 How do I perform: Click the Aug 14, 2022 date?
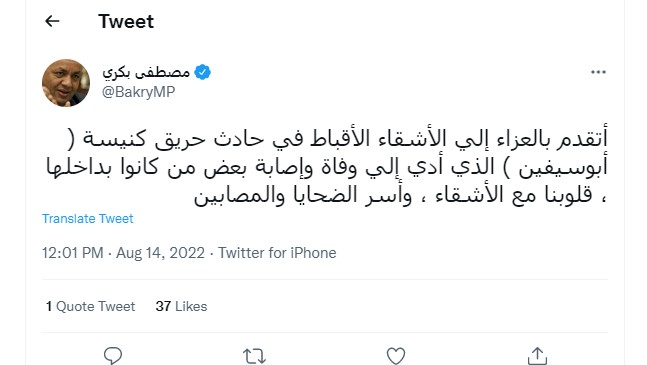point(161,253)
